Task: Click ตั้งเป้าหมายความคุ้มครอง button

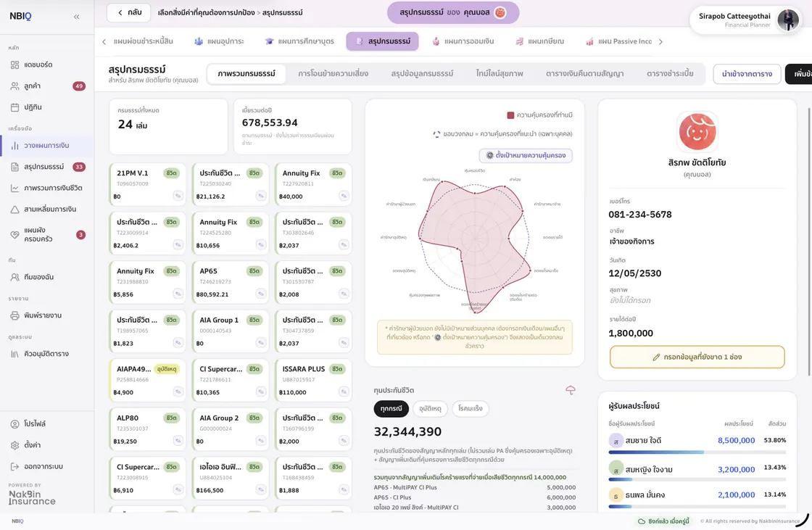Action: pyautogui.click(x=526, y=155)
